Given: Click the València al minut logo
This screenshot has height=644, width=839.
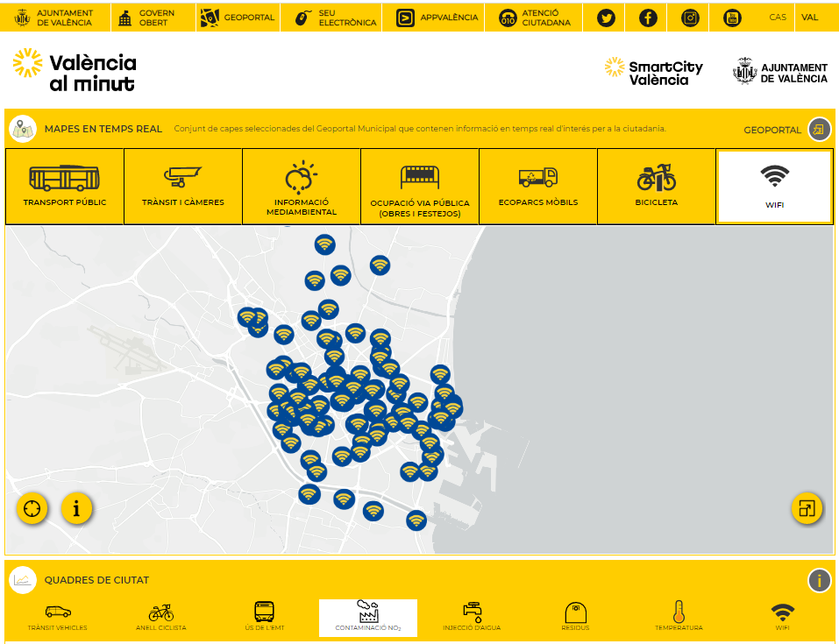Looking at the screenshot, I should point(75,71).
